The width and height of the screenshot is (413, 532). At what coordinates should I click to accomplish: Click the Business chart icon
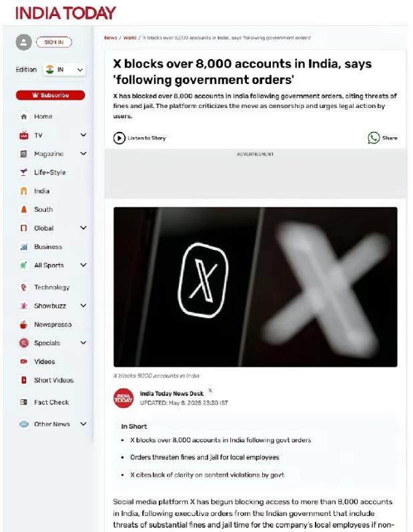coord(24,247)
